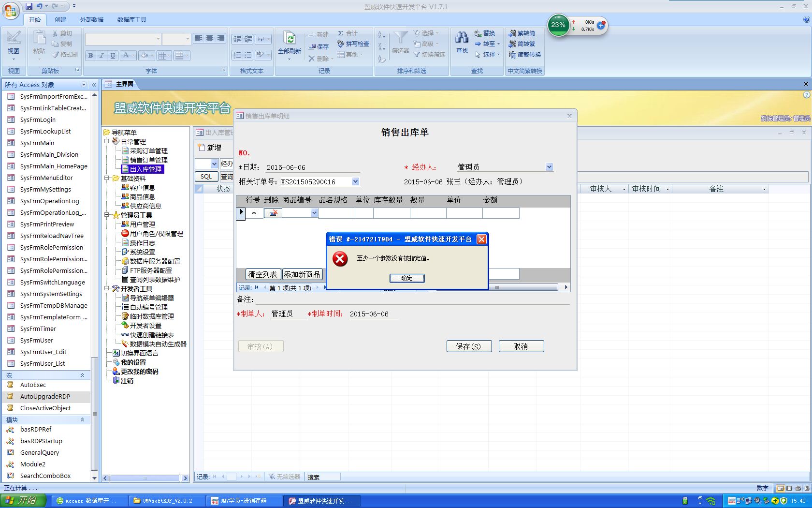This screenshot has width=812, height=508.
Task: Click the 保存(S) button
Action: pos(469,346)
